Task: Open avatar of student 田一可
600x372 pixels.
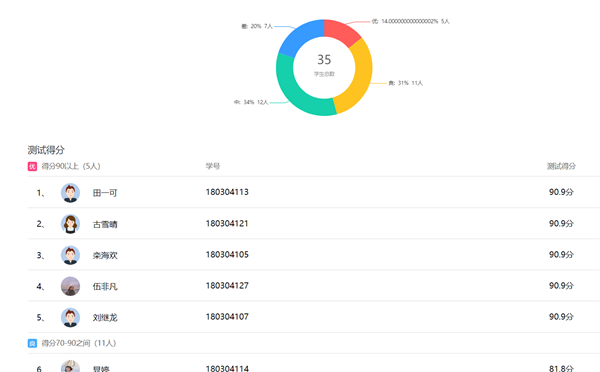Action: pyautogui.click(x=70, y=193)
